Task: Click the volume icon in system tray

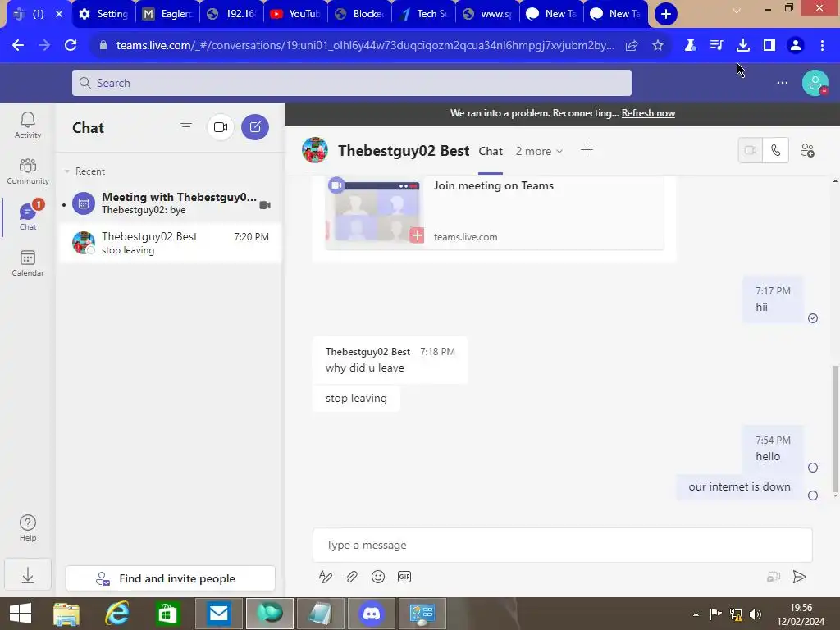Action: tap(756, 614)
